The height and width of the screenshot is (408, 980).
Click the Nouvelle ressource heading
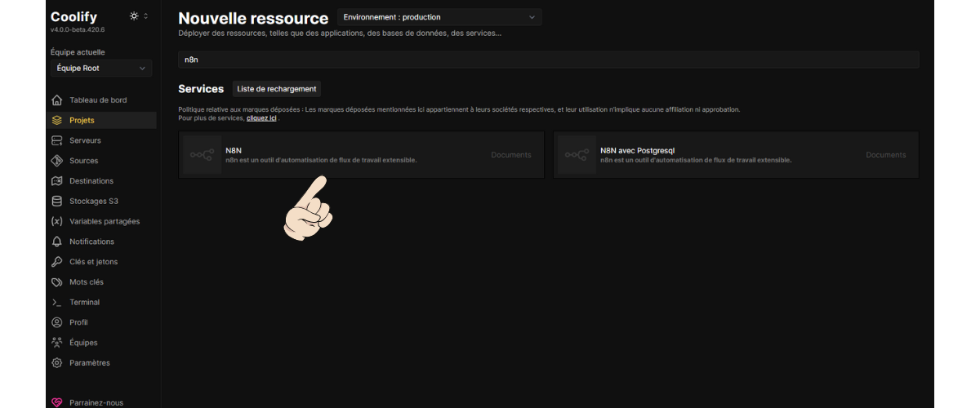pos(253,18)
